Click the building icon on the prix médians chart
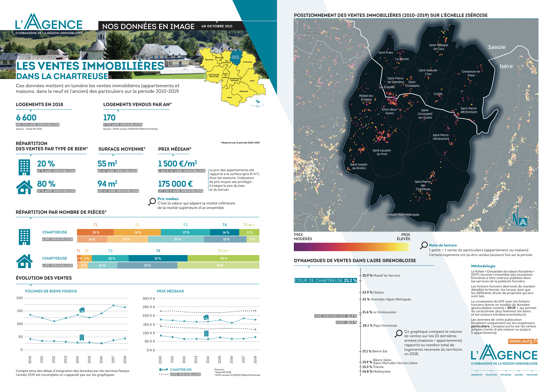Screen dimensions: 554x392 206,334
